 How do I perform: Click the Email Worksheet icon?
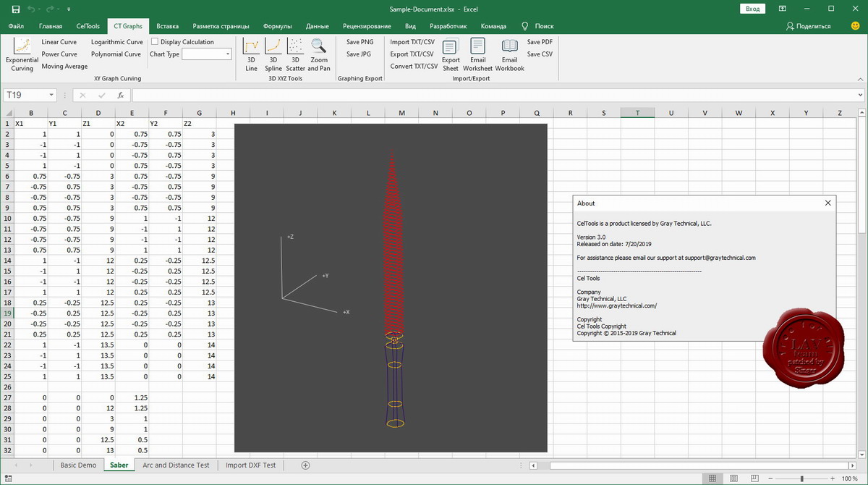(x=477, y=46)
